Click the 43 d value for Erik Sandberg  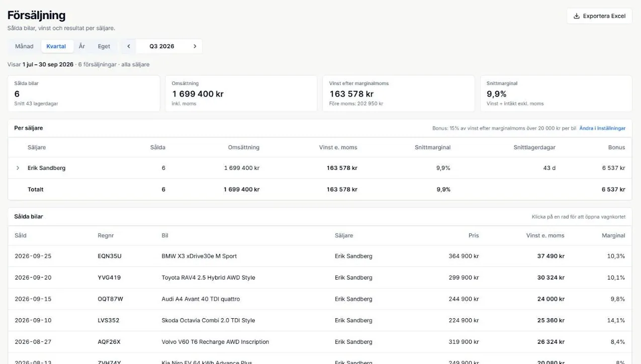pos(549,168)
